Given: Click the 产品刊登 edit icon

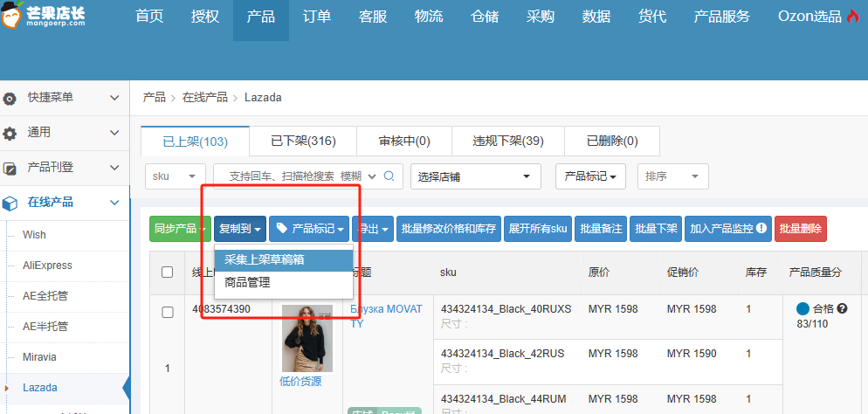Looking at the screenshot, I should [10, 169].
